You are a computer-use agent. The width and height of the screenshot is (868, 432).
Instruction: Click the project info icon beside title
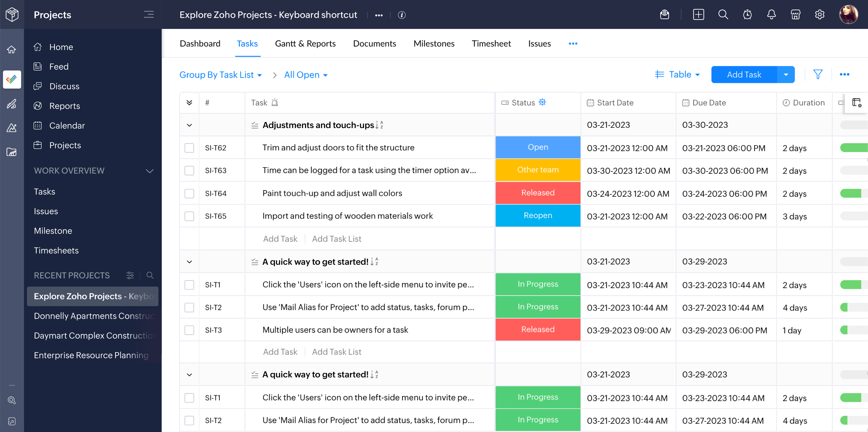pyautogui.click(x=401, y=15)
